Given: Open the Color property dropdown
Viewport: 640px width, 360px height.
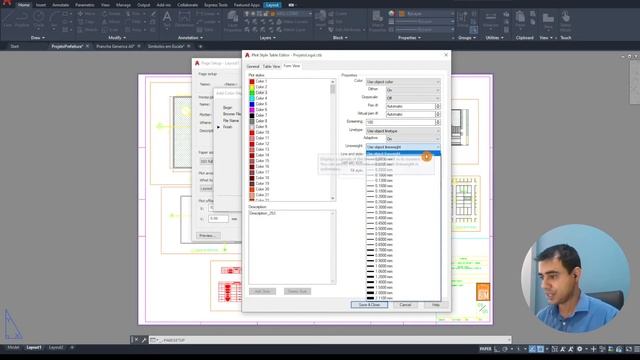Looking at the screenshot, I should click(403, 82).
